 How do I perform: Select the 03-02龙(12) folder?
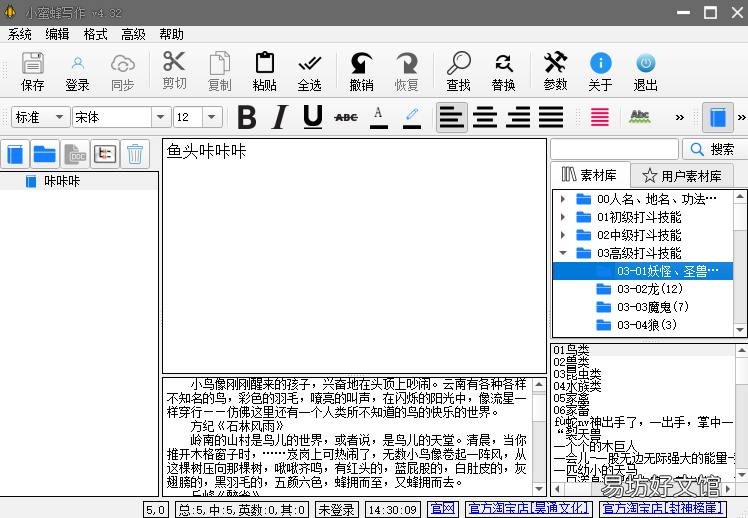[640, 289]
